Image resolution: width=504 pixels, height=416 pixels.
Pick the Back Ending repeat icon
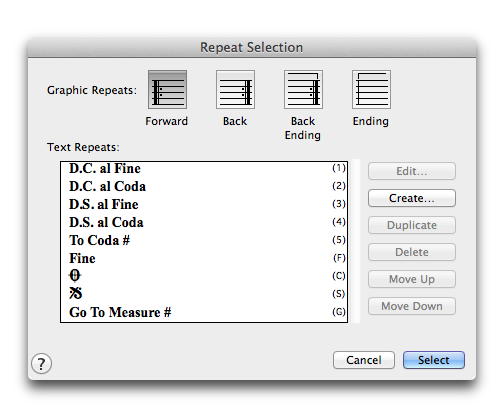[x=303, y=89]
